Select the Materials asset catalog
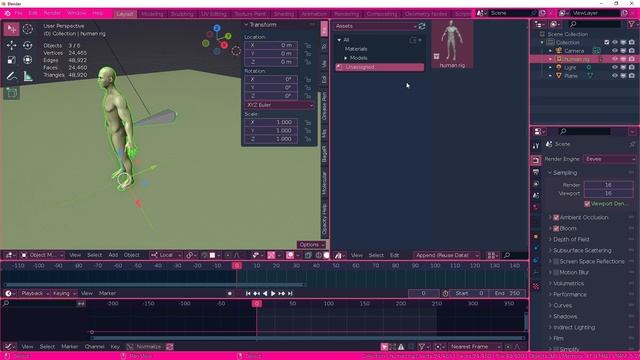640x360 pixels. (x=356, y=49)
